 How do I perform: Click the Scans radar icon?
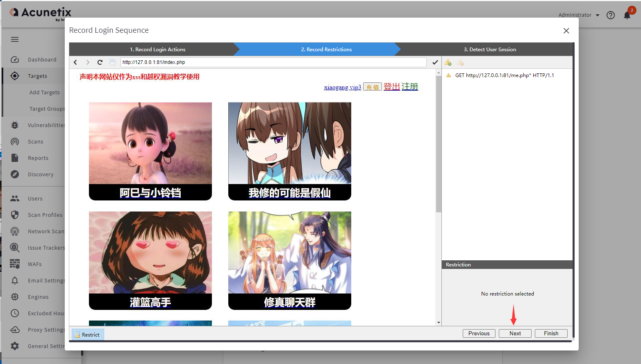(15, 141)
